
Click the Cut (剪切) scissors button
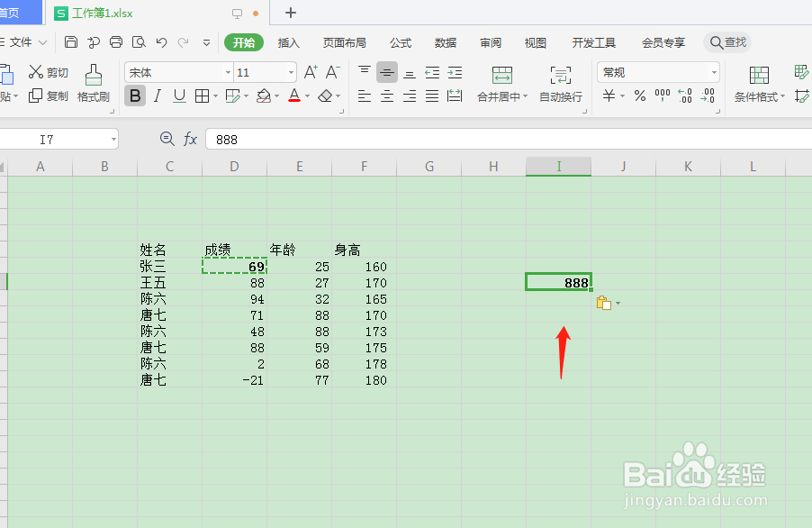tap(48, 72)
